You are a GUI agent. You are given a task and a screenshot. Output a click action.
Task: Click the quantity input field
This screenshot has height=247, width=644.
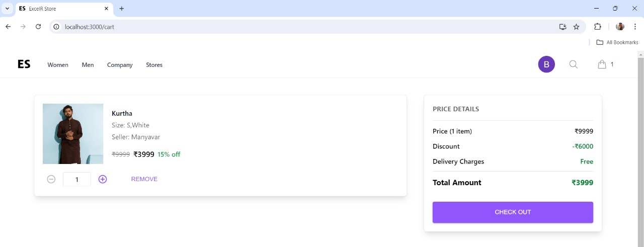(x=77, y=179)
